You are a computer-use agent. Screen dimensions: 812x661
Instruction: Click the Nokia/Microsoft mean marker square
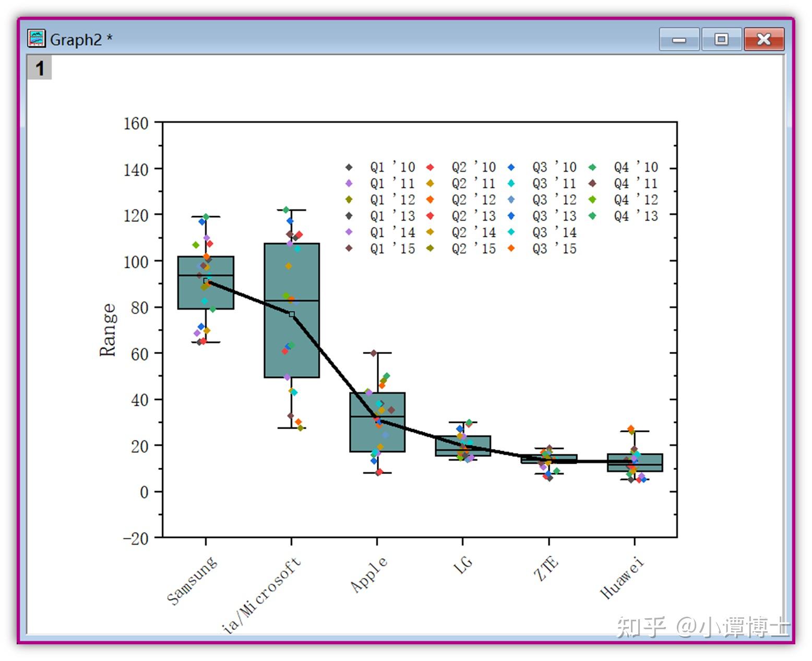(x=292, y=314)
